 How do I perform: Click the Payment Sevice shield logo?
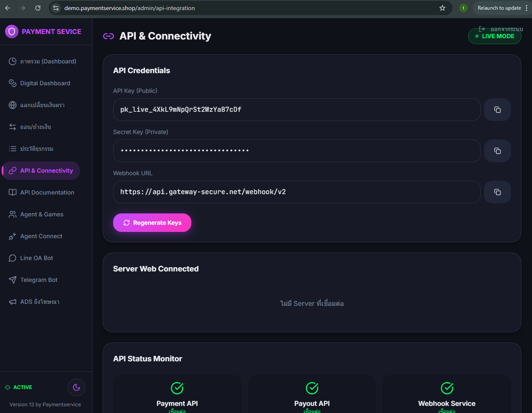pyautogui.click(x=12, y=32)
